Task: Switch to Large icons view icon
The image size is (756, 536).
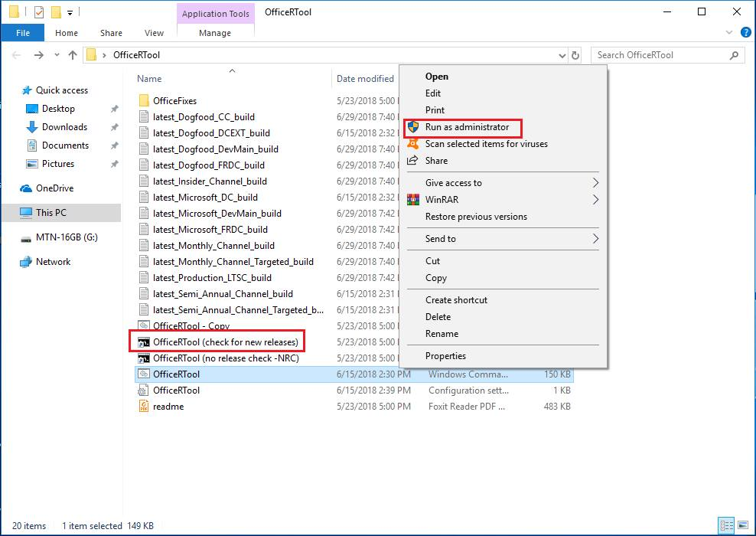Action: (x=743, y=525)
